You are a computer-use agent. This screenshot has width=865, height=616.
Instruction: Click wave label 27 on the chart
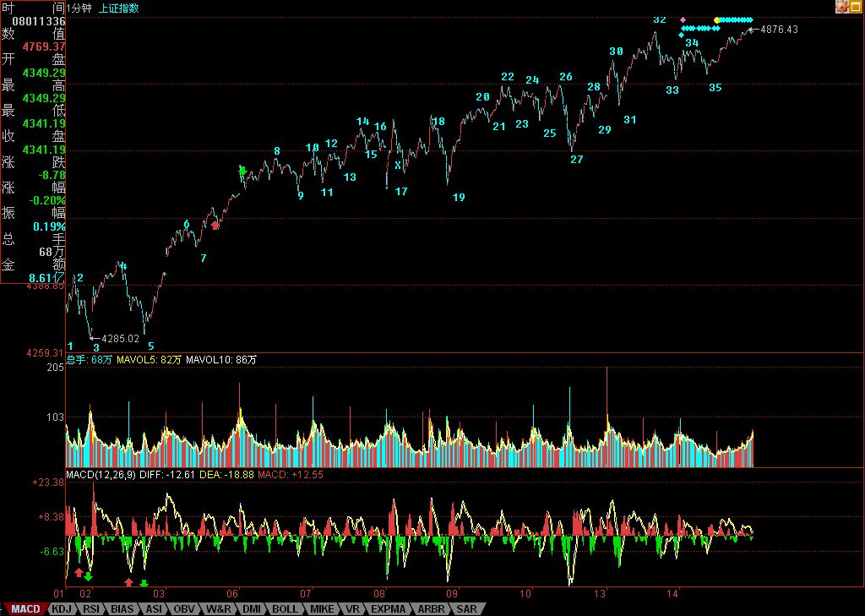577,159
